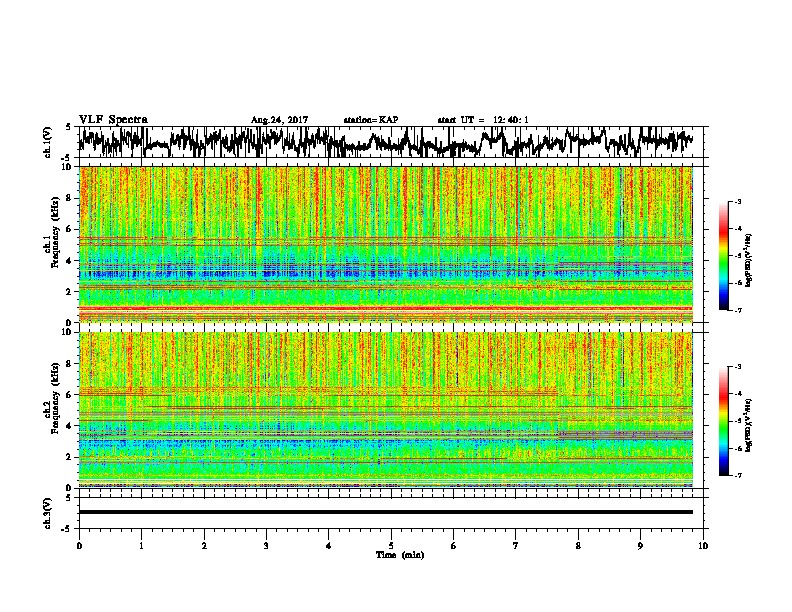Click the "station=KAP" header label

[x=371, y=120]
